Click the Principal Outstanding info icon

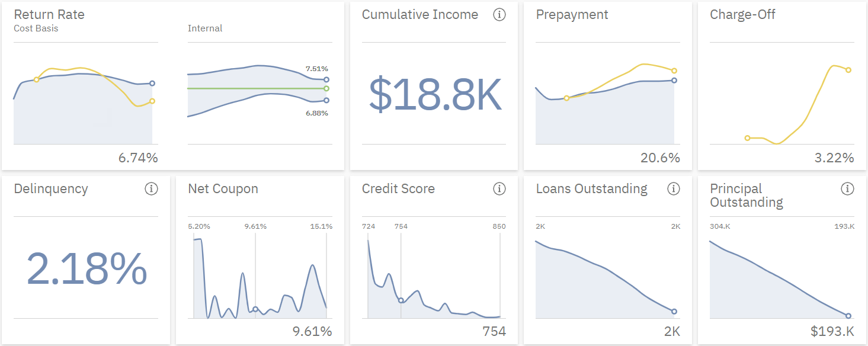pyautogui.click(x=847, y=188)
